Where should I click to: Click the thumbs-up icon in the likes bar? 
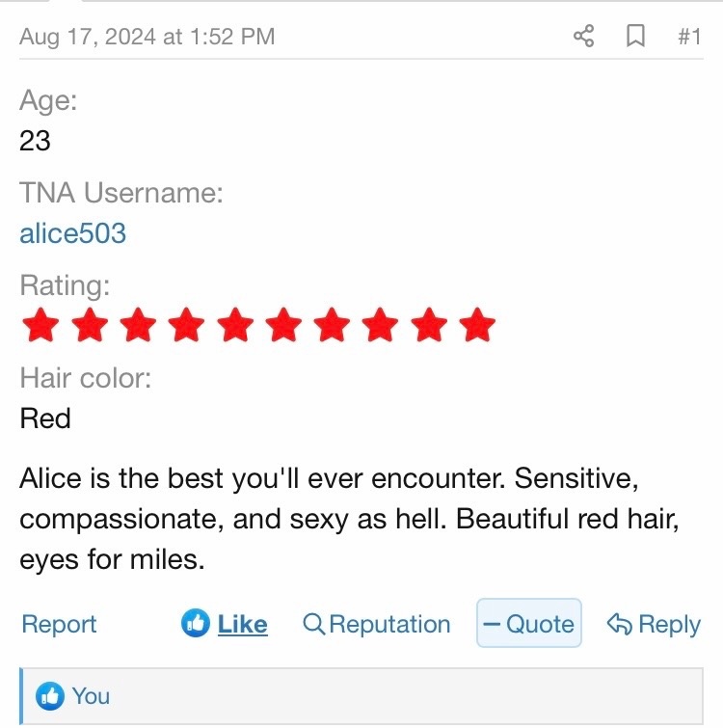(49, 695)
